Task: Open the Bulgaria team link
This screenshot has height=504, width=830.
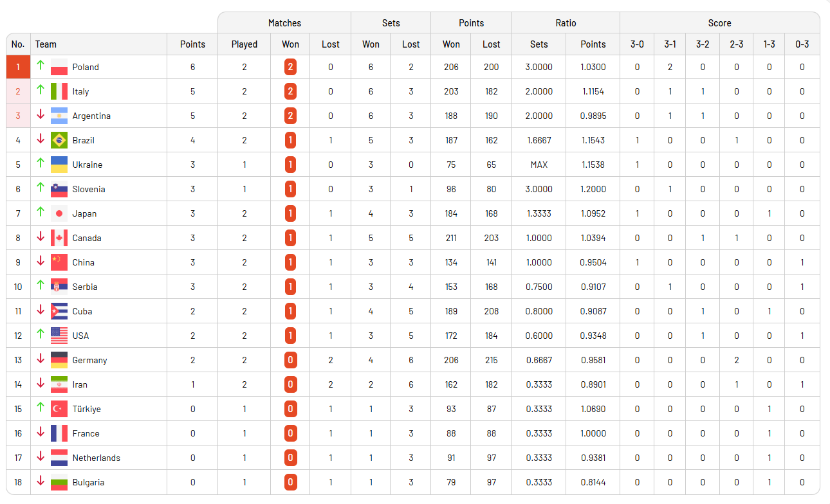Action: click(88, 482)
